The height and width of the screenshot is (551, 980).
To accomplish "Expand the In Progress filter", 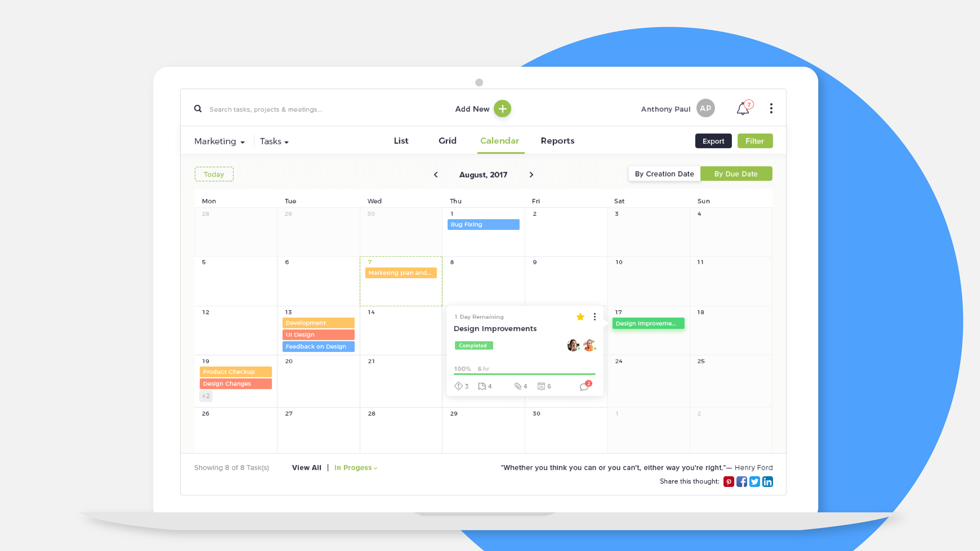I will (355, 467).
